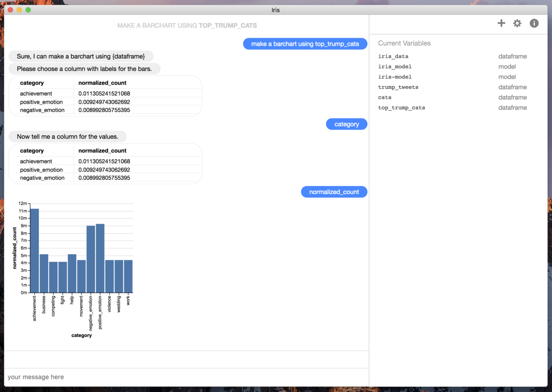Viewport: 552px width, 392px height.
Task: Show app info via the info icon
Action: (x=534, y=23)
